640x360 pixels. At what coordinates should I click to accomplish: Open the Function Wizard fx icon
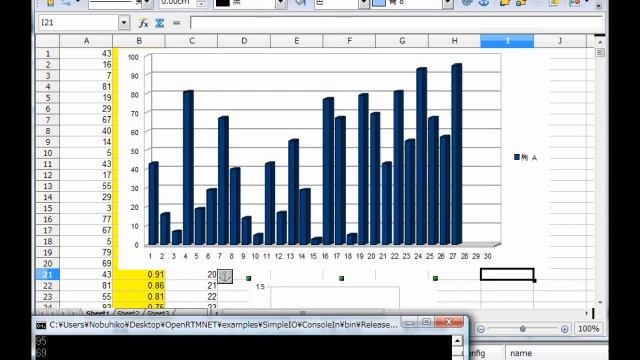tap(143, 23)
